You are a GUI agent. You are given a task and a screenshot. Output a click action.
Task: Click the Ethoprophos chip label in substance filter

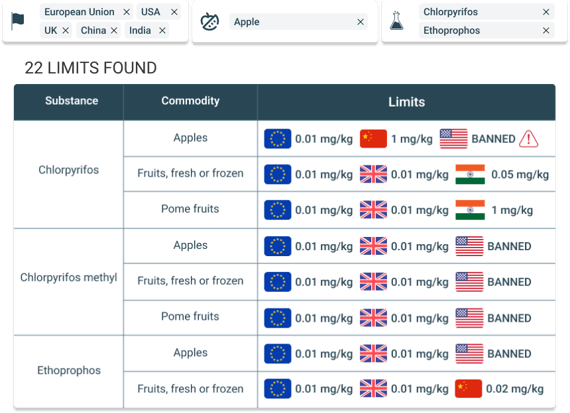tap(451, 31)
